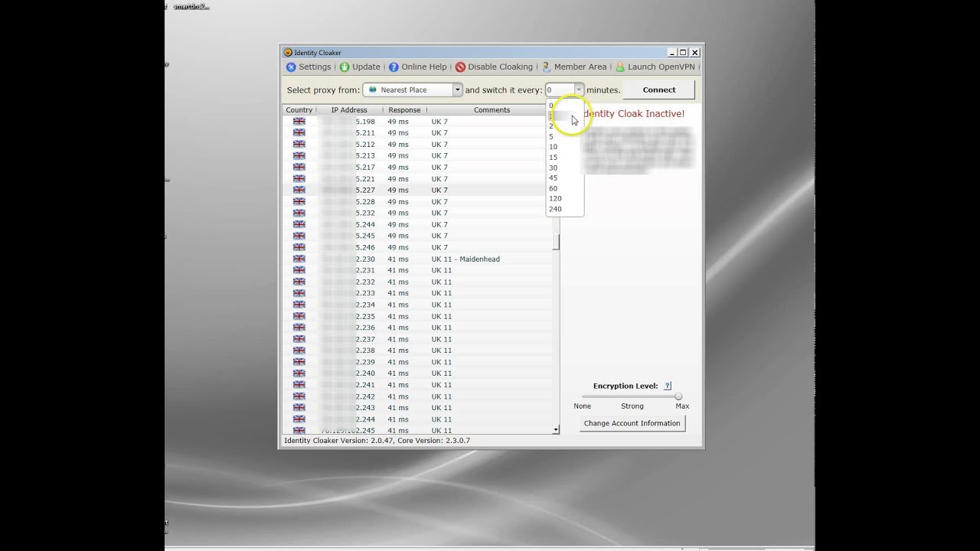Sort by the IP Address column header
The height and width of the screenshot is (551, 980).
[x=349, y=110]
